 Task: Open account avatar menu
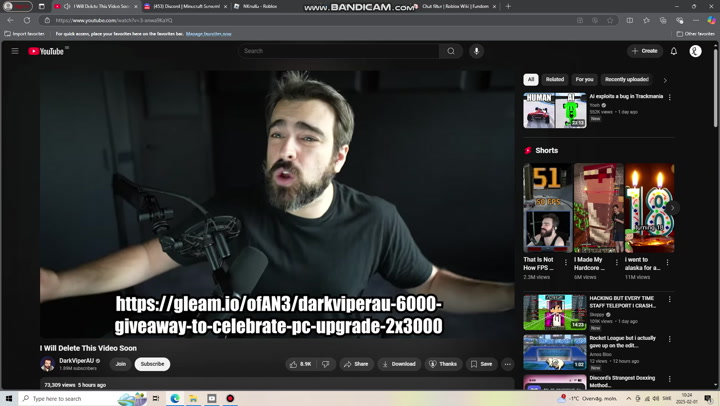click(695, 51)
